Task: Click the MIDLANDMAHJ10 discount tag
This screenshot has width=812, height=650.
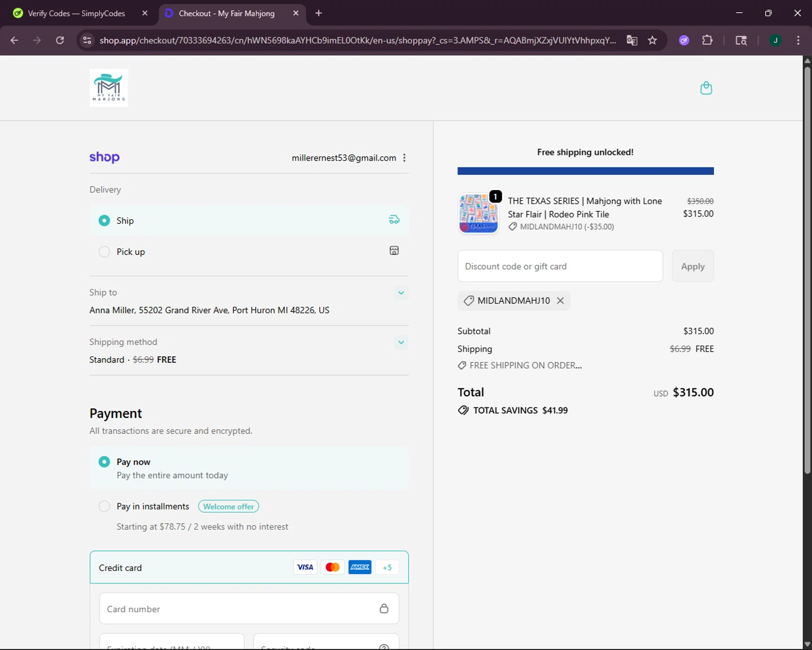Action: (x=514, y=301)
